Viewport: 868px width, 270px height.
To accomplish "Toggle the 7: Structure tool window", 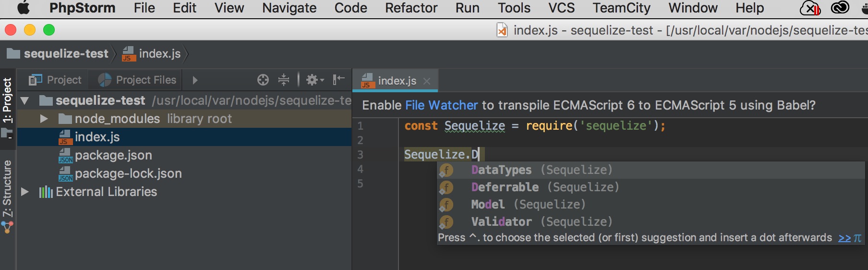I will (x=7, y=196).
